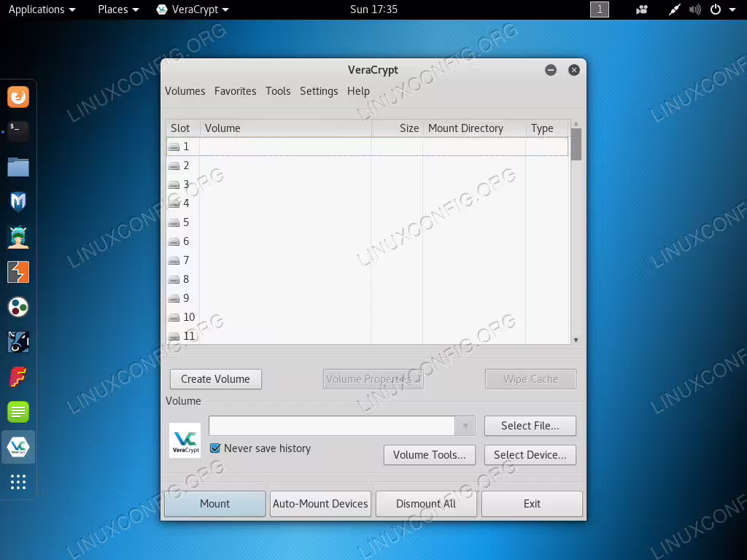747x560 pixels.
Task: Click the drive icon for slot 10
Action: 174,317
